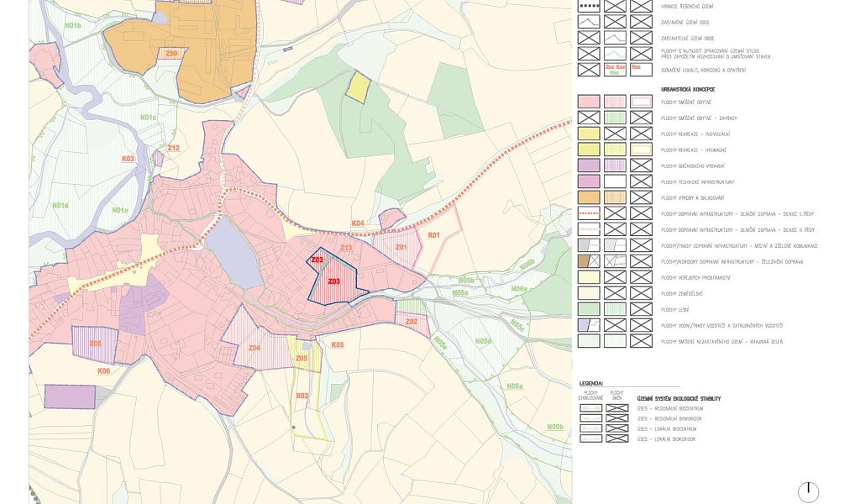Click the pale yellow swatch for Plochy veřejných prostranství
Screen dimensions: 855x504
coord(589,277)
